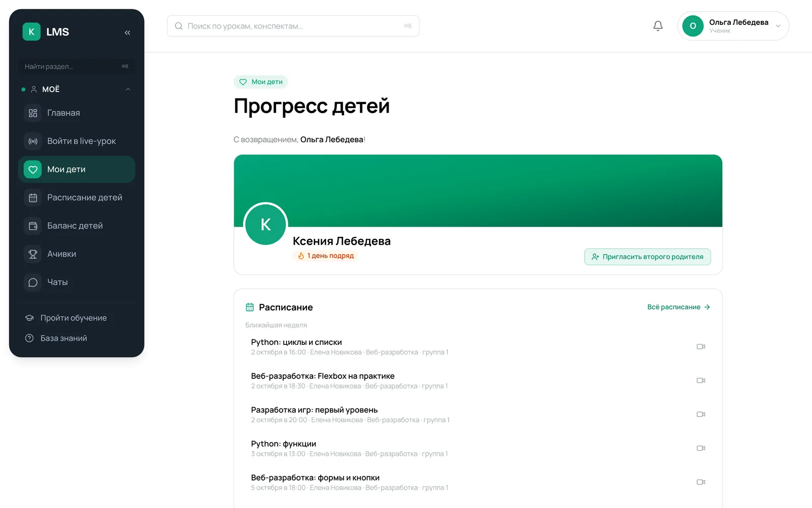This screenshot has height=508, width=812.
Task: Click video icon for Flexbox на практике lesson
Action: 701,380
